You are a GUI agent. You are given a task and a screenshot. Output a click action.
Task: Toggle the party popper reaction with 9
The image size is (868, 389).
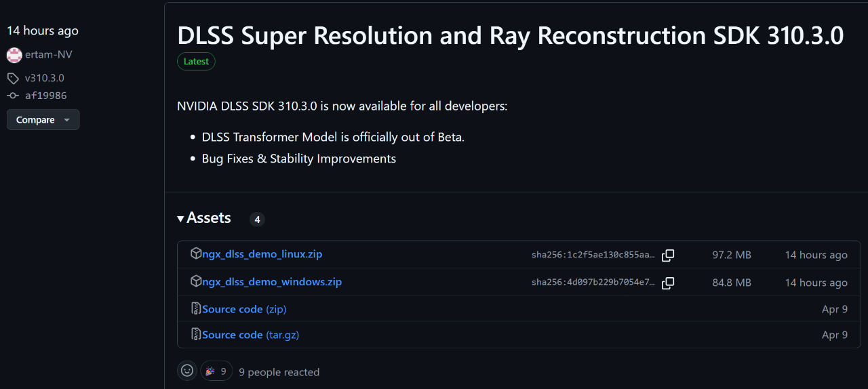click(216, 371)
